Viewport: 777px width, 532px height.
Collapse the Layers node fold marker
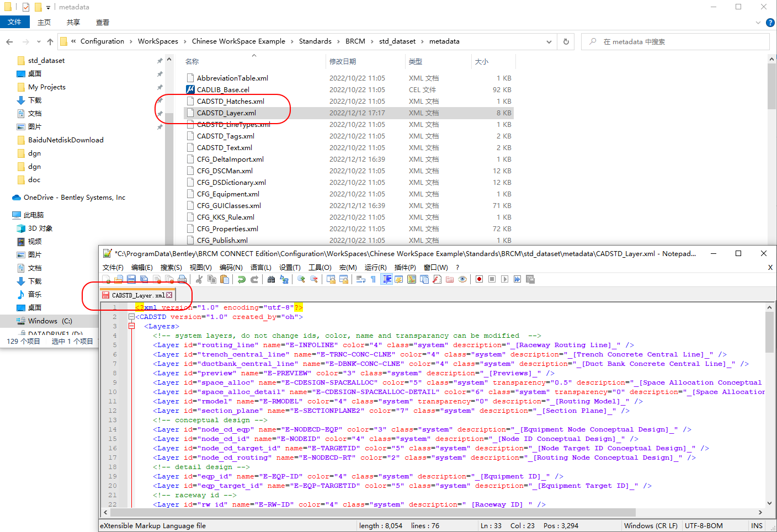point(131,326)
